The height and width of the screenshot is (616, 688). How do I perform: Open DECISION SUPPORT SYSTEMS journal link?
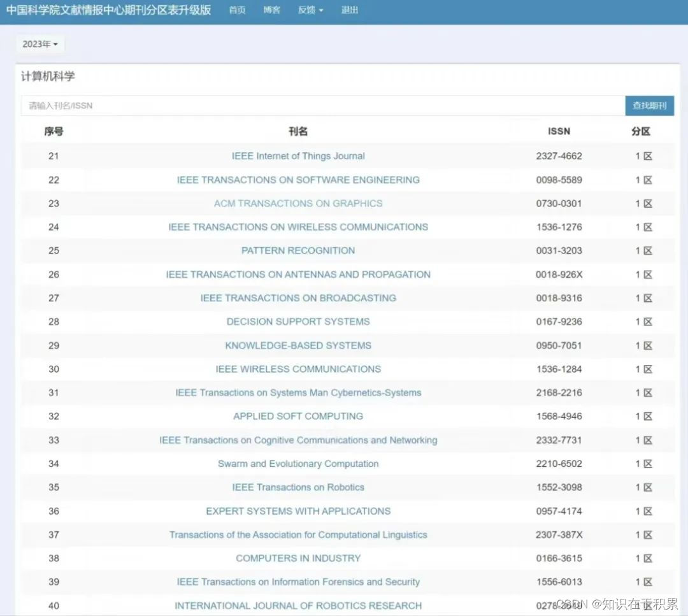298,322
